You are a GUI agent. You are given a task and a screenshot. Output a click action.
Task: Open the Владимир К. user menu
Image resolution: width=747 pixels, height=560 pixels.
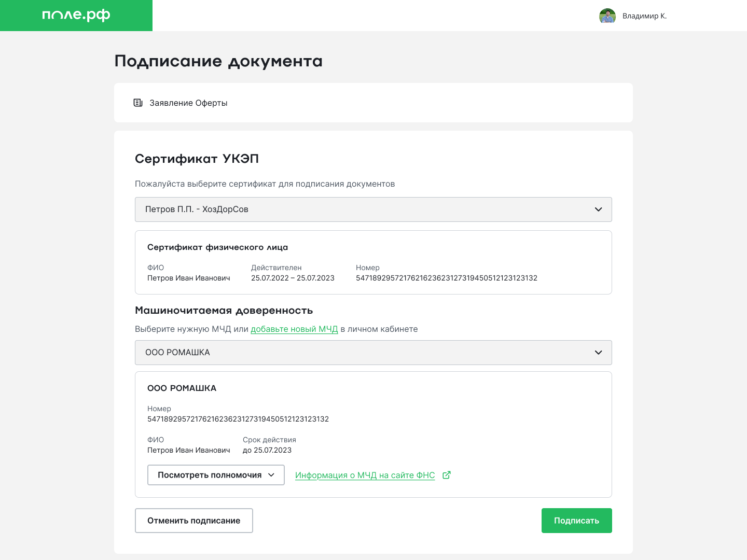[644, 16]
